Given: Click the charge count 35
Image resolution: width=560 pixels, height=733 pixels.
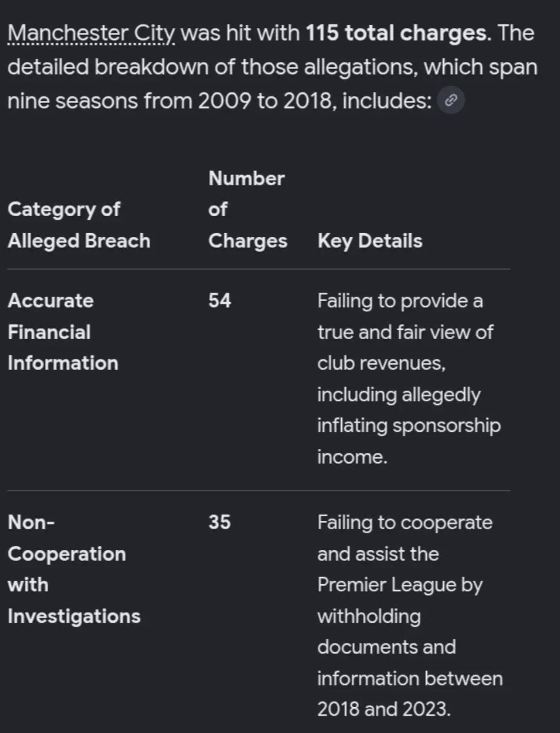Looking at the screenshot, I should 220,522.
